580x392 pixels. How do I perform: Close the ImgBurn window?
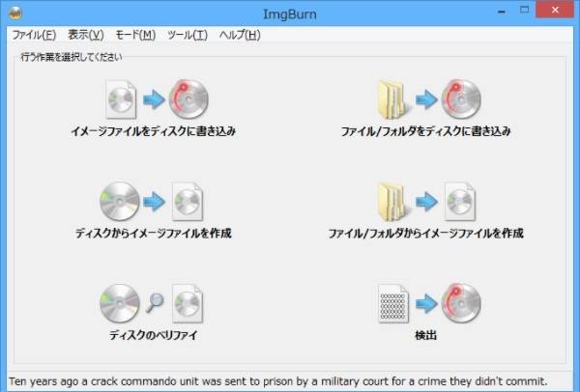[555, 10]
